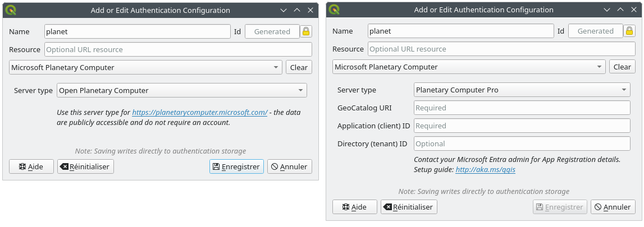Open the Open Planetary Computer server type dropdown
This screenshot has height=227, width=644.
(182, 91)
